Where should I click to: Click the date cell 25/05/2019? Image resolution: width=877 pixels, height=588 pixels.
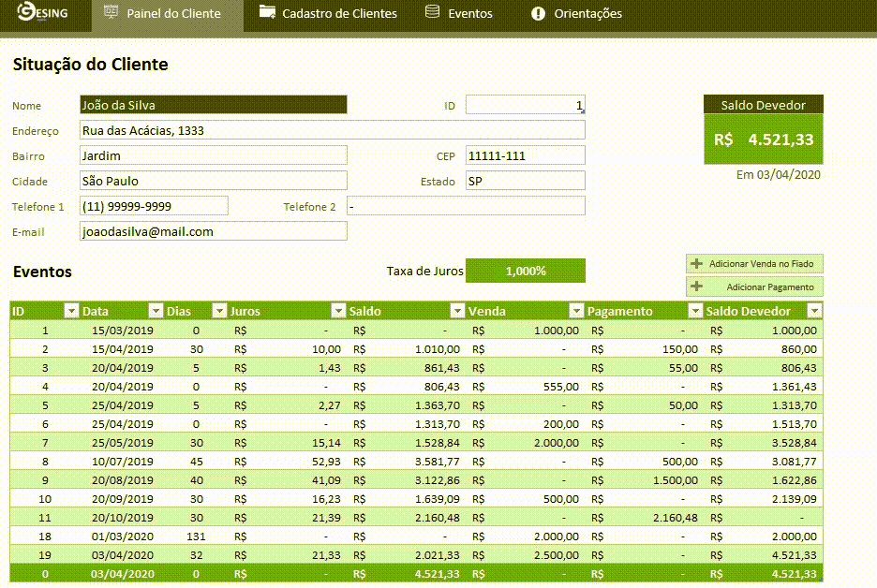(x=123, y=443)
